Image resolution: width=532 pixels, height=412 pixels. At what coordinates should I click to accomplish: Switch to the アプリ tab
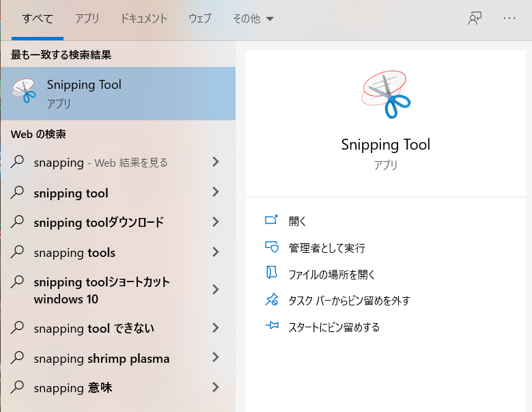(x=87, y=18)
